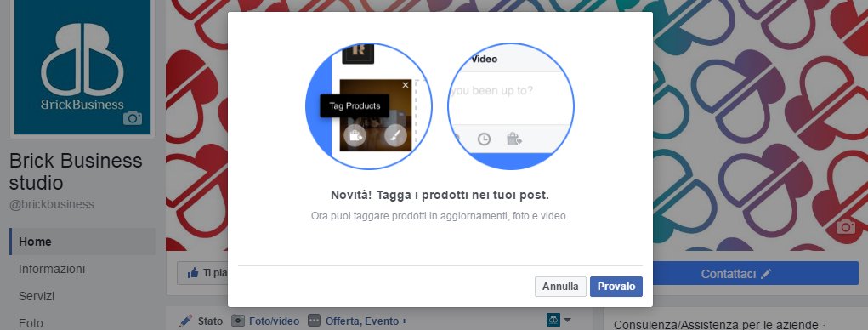Click the Foto/video camera icon
This screenshot has height=330, width=868.
[x=238, y=321]
